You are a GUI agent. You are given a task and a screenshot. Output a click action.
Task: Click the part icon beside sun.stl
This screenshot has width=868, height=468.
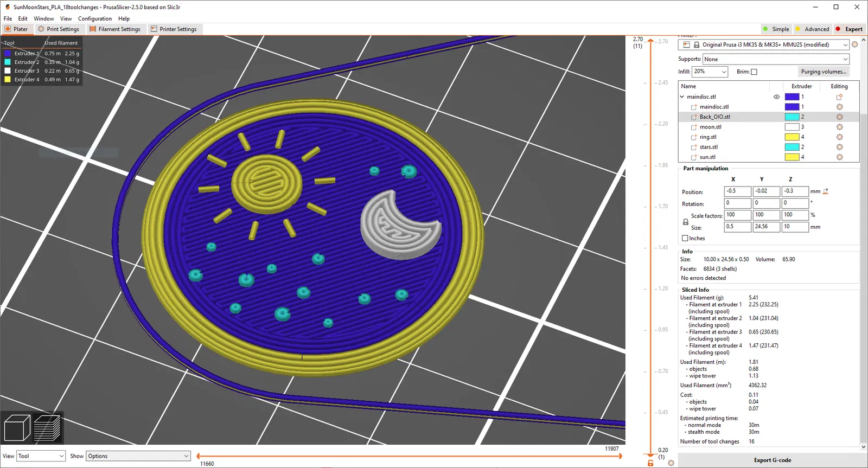click(694, 157)
